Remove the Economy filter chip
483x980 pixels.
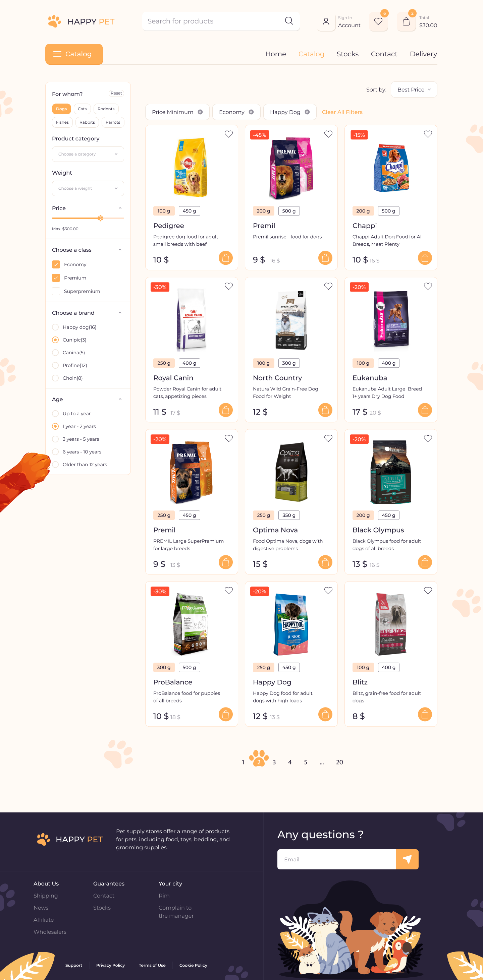pos(251,112)
